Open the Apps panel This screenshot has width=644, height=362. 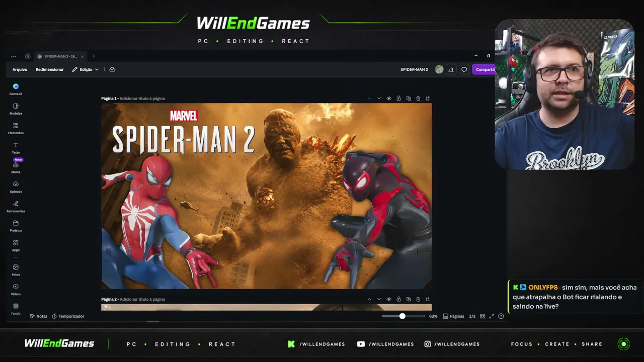coord(16,245)
